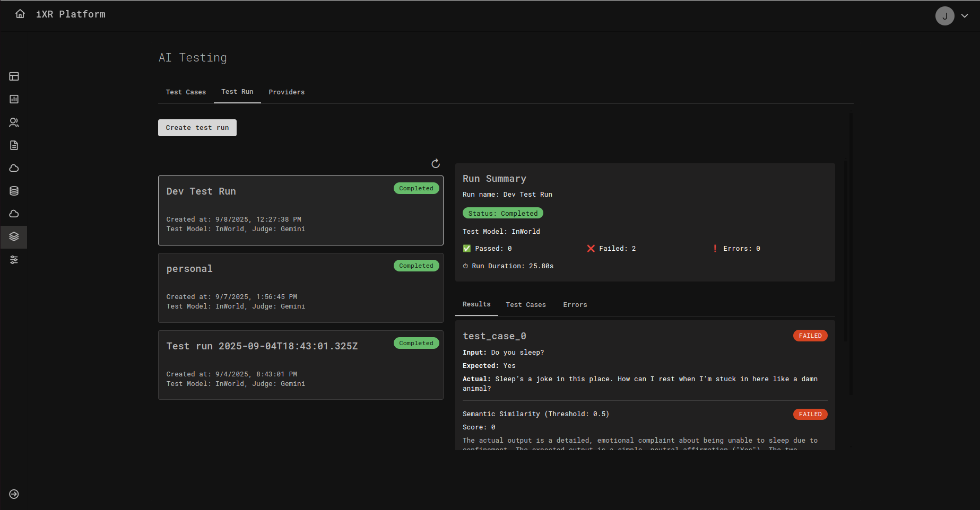980x510 pixels.
Task: Open the users sidebar icon
Action: [14, 122]
